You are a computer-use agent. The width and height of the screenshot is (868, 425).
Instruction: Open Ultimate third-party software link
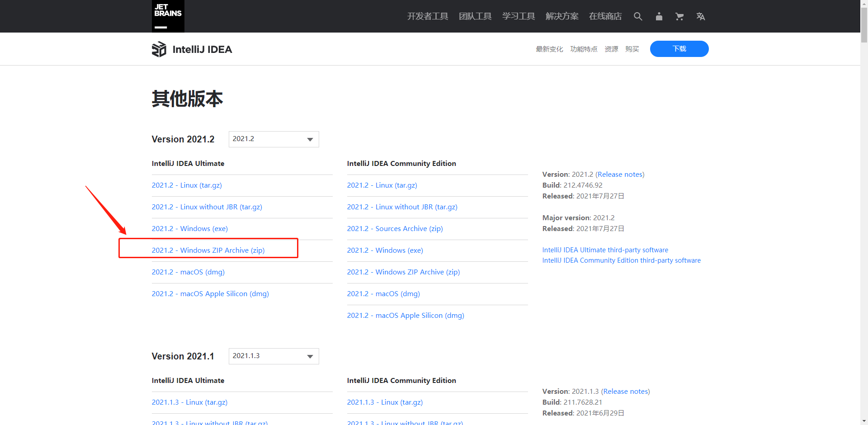click(x=605, y=250)
